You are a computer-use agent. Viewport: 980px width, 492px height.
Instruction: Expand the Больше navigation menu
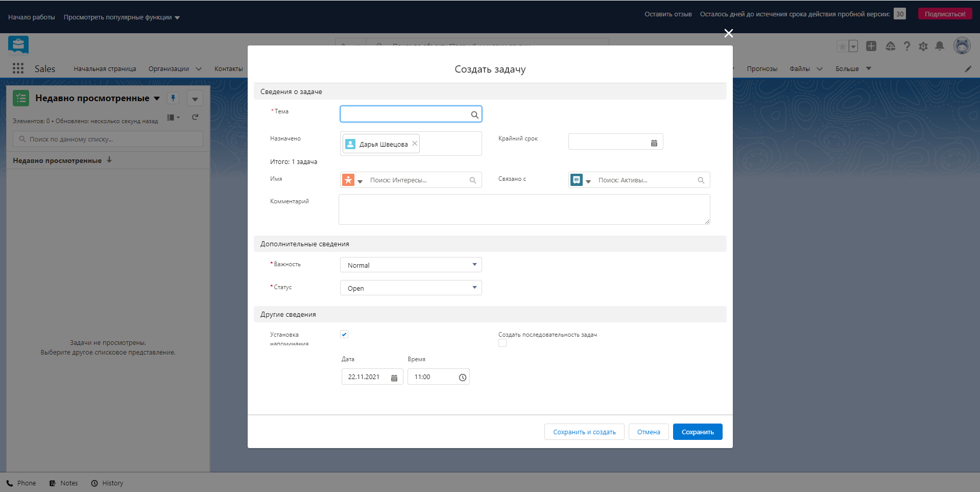853,69
